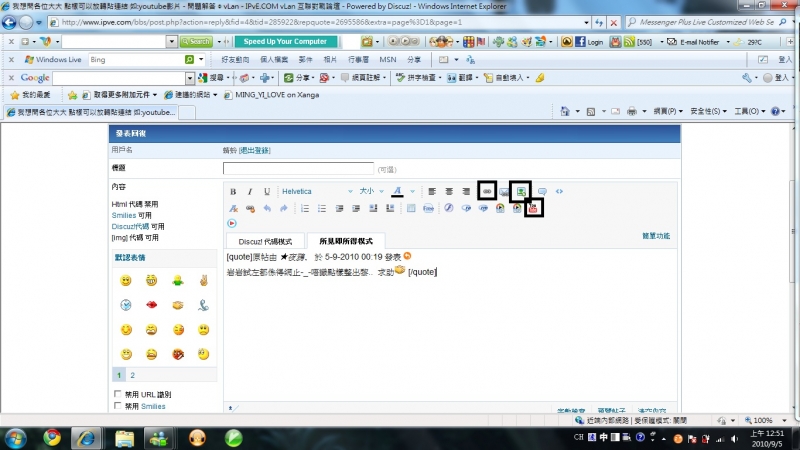The height and width of the screenshot is (450, 800).
Task: Click the Bing search input field
Action: [x=136, y=60]
